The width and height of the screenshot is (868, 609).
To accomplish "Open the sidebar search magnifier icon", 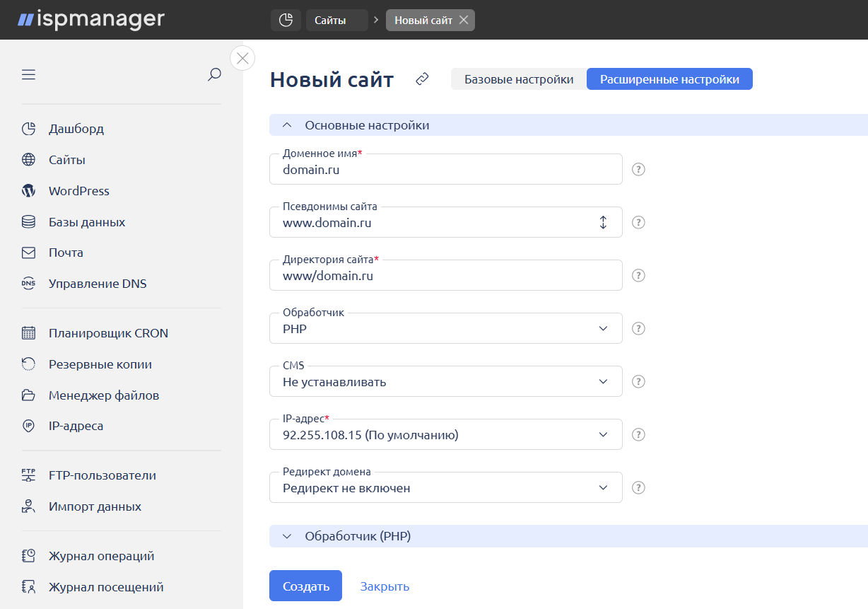I will tap(214, 75).
